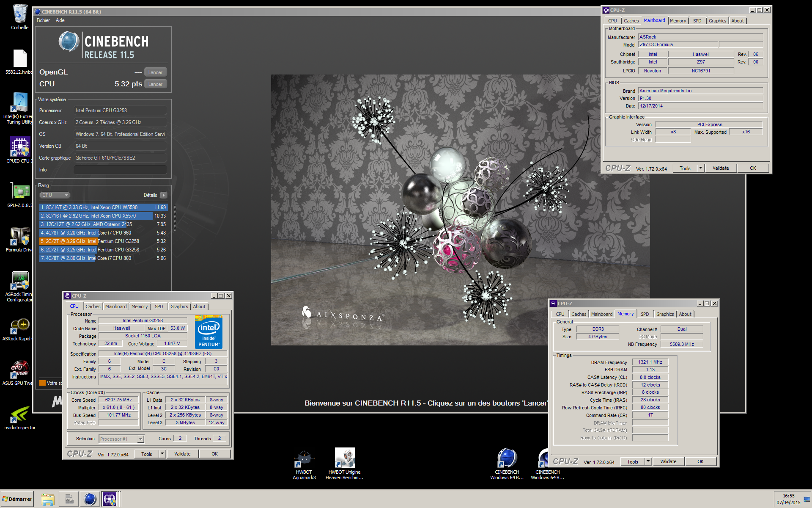Screen dimensions: 812x508
Task: Click the Cinebench rendered spheres preview image
Action: coord(461,210)
